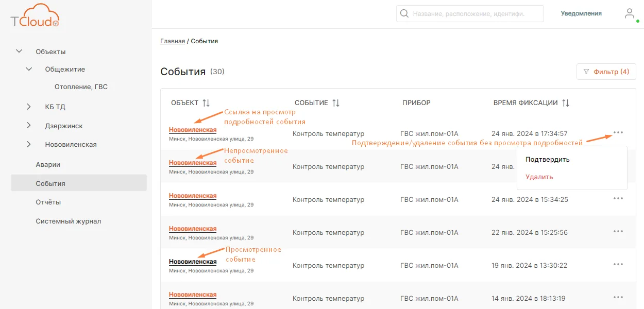Click the TCloud logo
644x309 pixels.
click(x=36, y=15)
